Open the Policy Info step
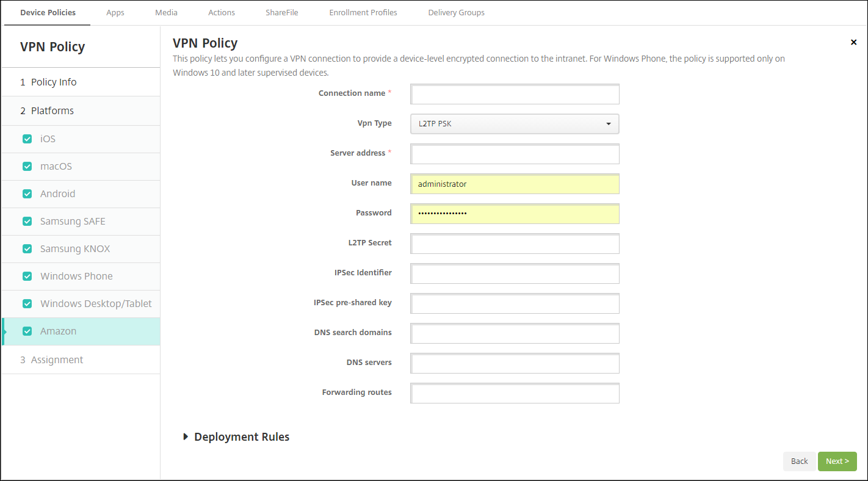 click(54, 82)
